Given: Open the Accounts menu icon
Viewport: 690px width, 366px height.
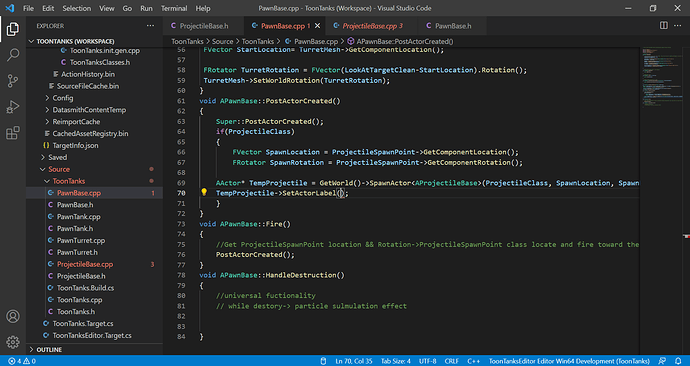Looking at the screenshot, I should [x=13, y=316].
